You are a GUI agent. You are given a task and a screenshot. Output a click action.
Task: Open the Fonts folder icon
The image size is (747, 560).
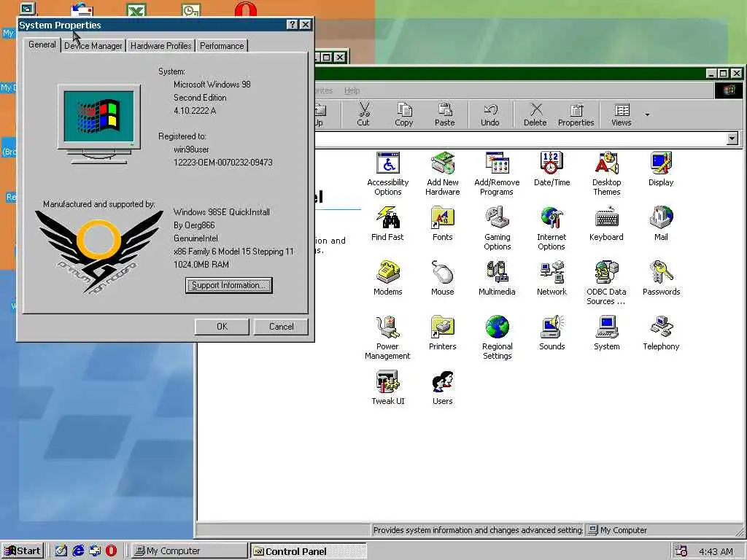tap(443, 224)
